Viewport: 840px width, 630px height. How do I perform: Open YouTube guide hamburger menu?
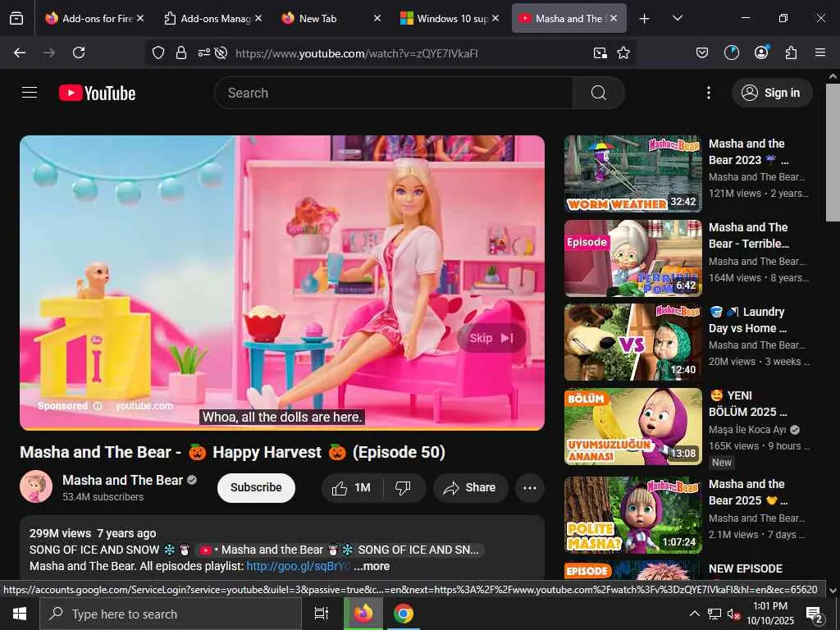coord(30,93)
